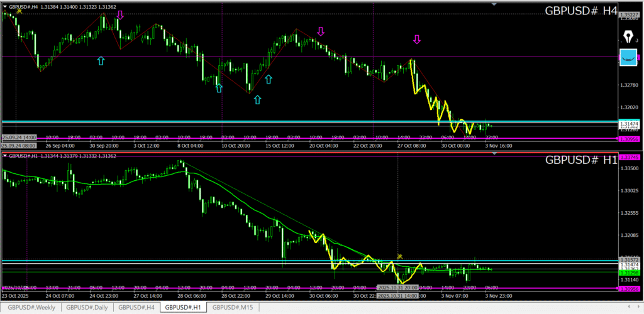
Task: Click the green 1.31298 price label on H1
Action: [629, 273]
